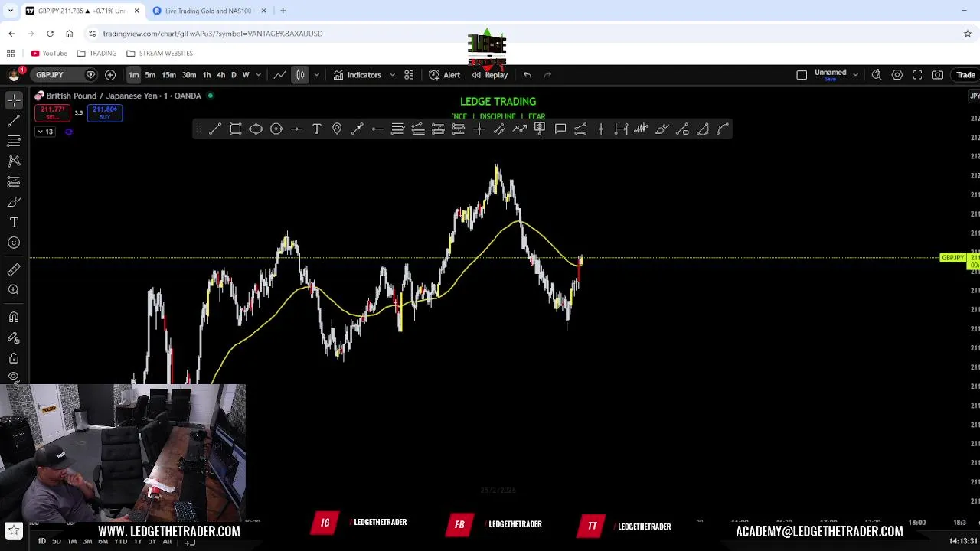Select the trend line tool in left sidebar
This screenshot has width=980, height=551.
point(14,120)
